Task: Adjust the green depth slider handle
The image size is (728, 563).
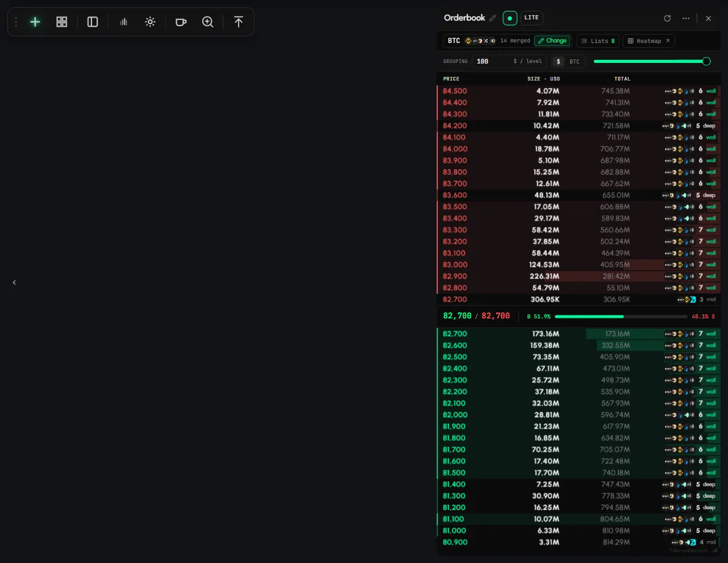Action: pyautogui.click(x=706, y=61)
